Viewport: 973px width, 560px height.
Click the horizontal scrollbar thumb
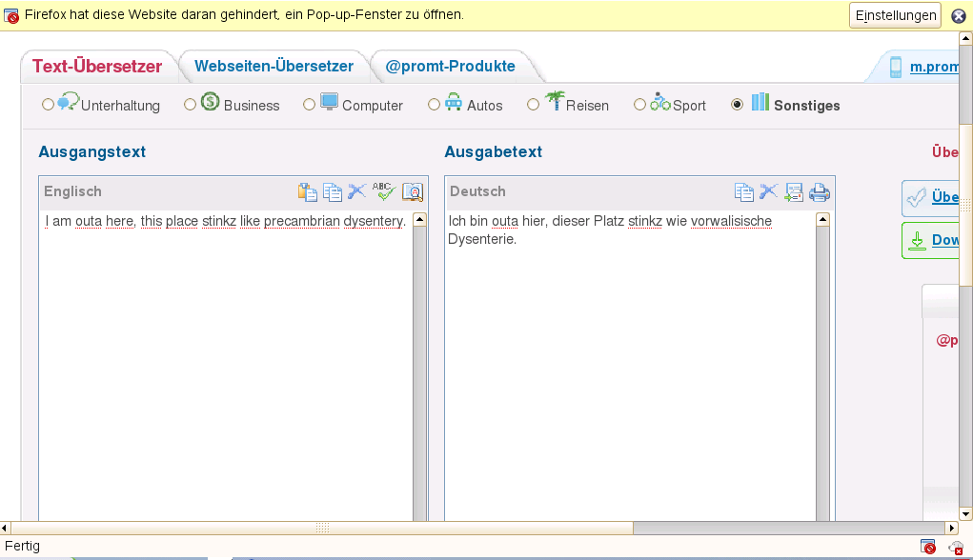[x=322, y=528]
